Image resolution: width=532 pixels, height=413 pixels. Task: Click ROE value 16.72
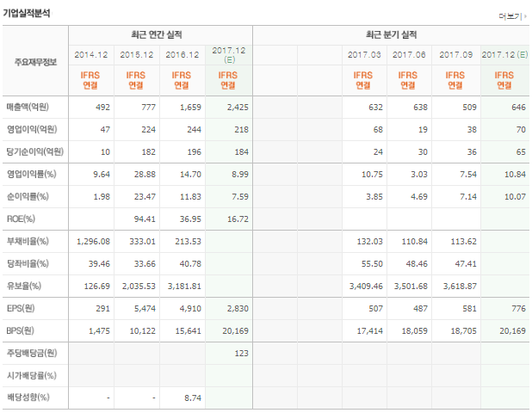pos(238,219)
